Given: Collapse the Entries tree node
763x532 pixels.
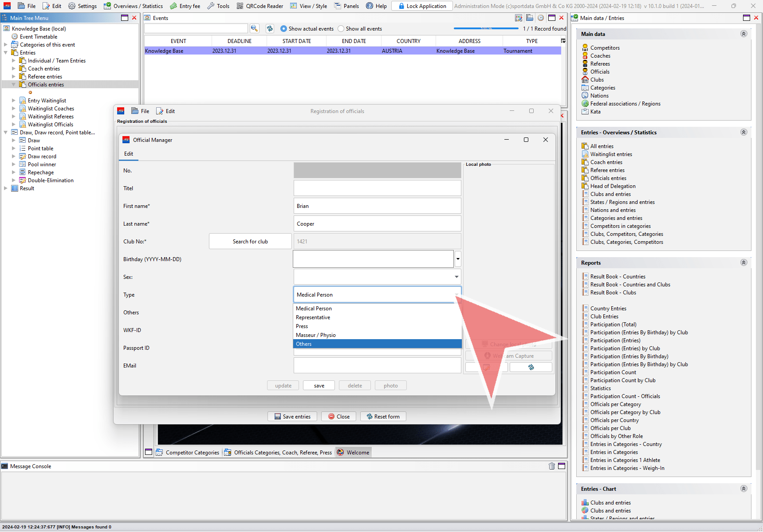Looking at the screenshot, I should [6, 52].
